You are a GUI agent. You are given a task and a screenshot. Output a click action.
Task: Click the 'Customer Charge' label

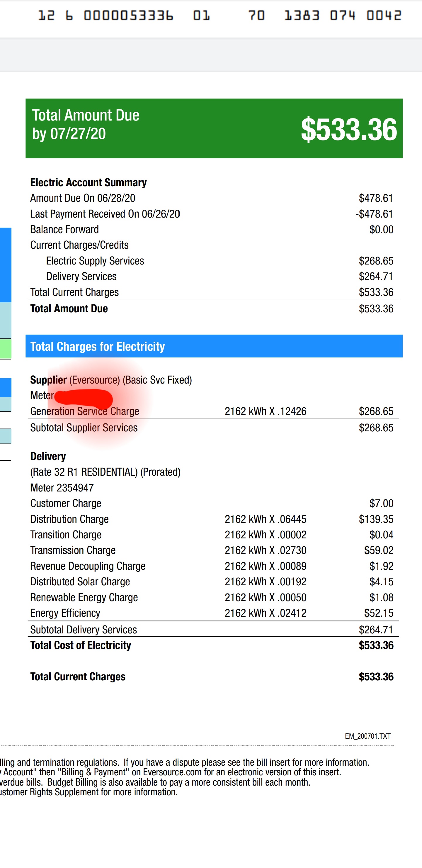[66, 503]
